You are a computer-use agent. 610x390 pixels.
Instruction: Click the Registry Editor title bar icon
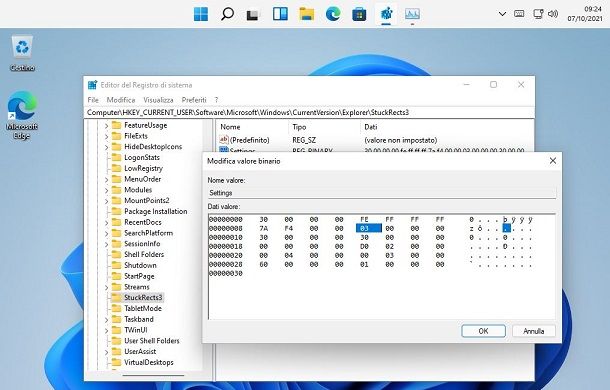pyautogui.click(x=93, y=85)
